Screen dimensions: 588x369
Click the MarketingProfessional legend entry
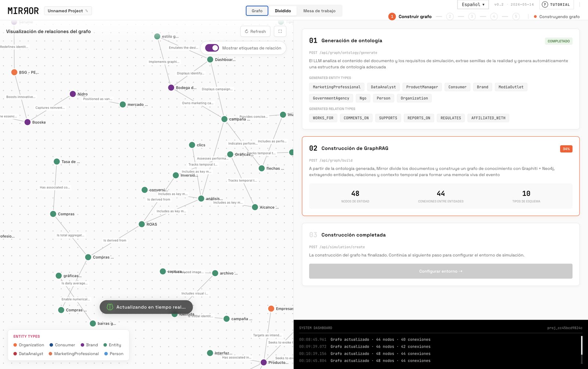(x=73, y=354)
